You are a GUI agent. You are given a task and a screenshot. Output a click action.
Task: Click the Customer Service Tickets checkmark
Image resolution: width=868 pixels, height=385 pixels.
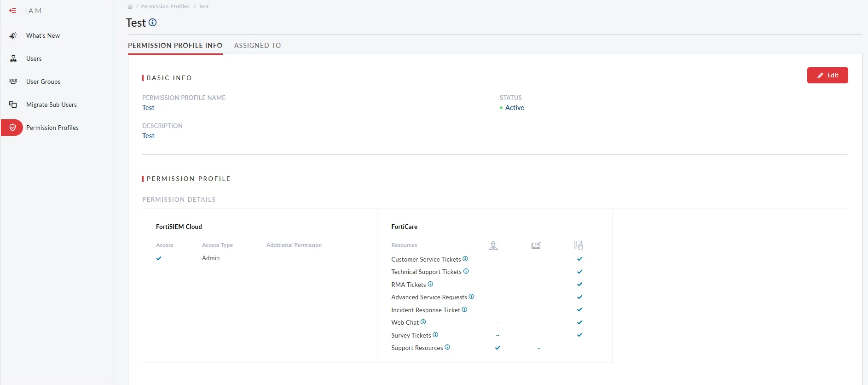coord(580,259)
